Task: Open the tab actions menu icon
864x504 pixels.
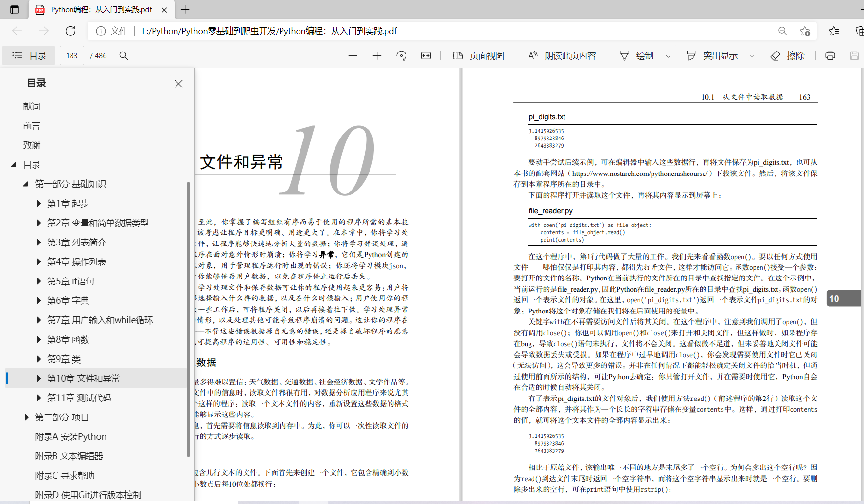Action: (x=15, y=9)
